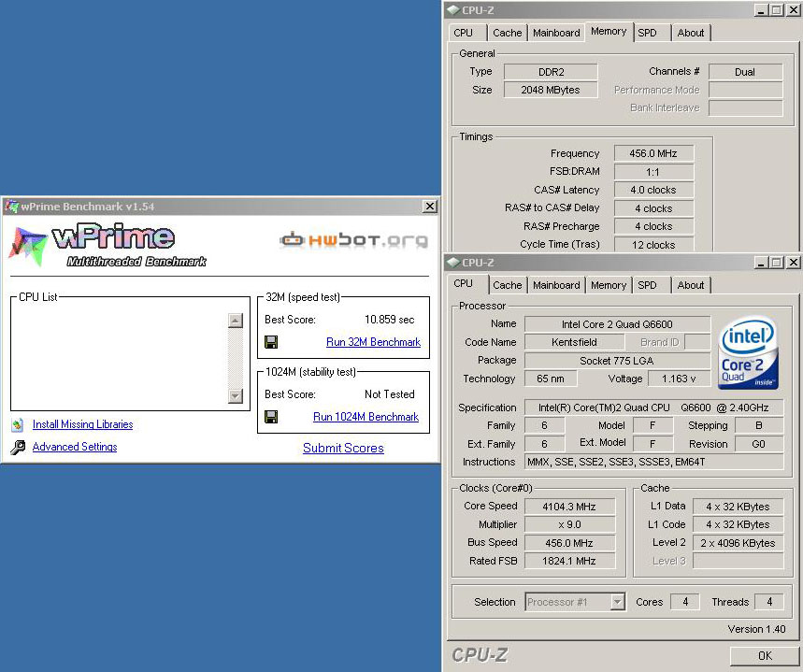The height and width of the screenshot is (672, 803).
Task: Click the Rated FSB value 1824.1 MHz
Action: click(x=569, y=561)
